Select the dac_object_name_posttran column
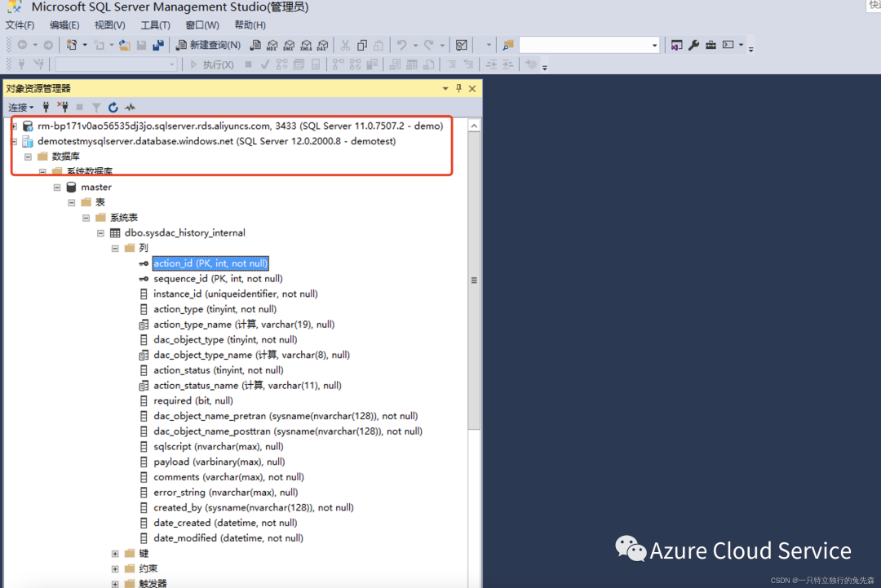The width and height of the screenshot is (881, 588). 288,431
